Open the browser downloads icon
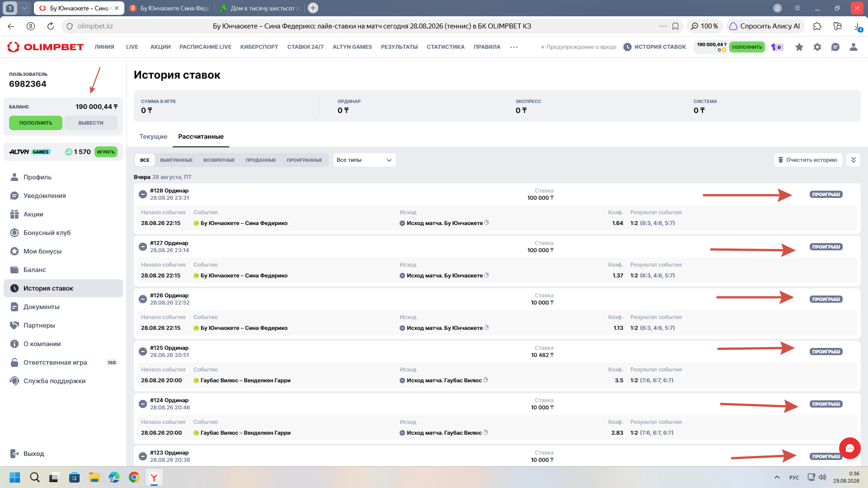 [x=858, y=26]
